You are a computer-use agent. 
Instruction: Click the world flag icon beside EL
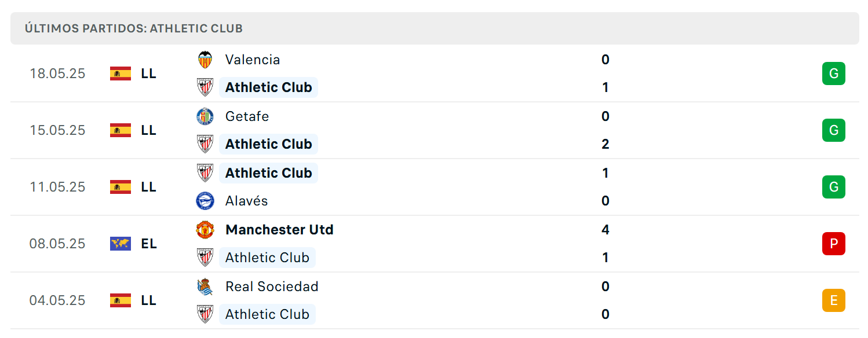click(121, 244)
